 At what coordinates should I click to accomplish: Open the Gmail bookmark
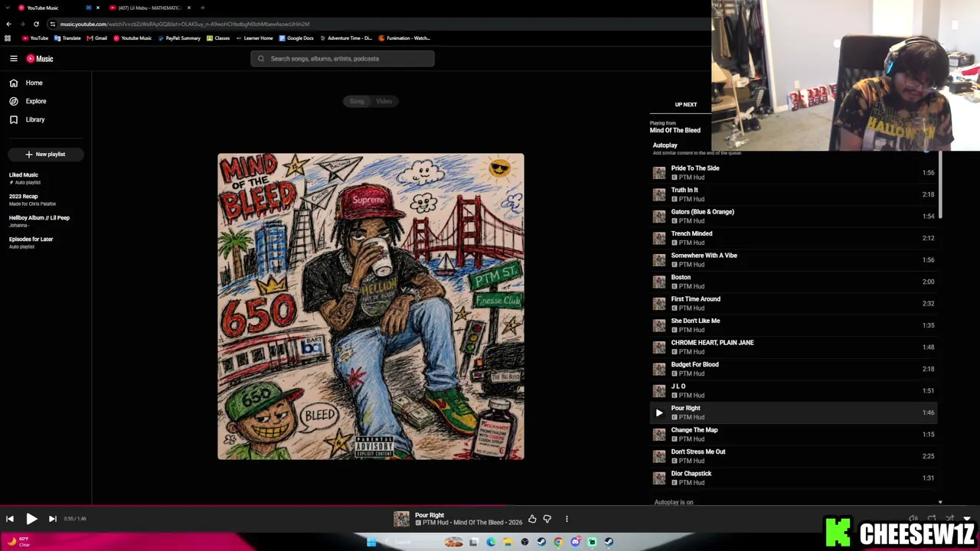pyautogui.click(x=96, y=38)
